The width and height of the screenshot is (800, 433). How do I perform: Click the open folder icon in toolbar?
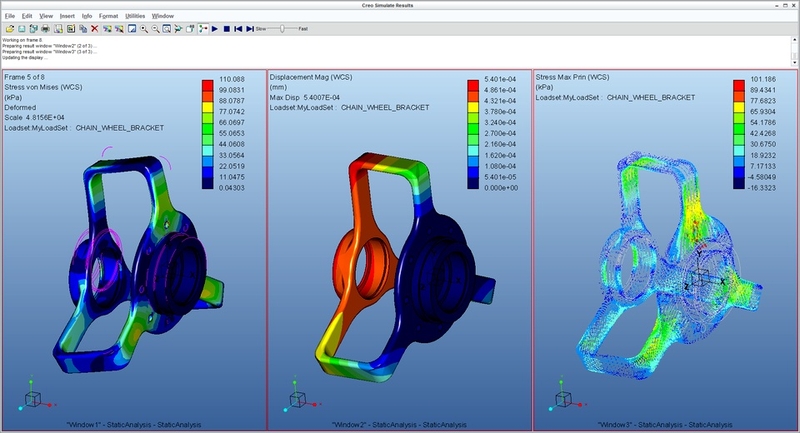point(10,29)
